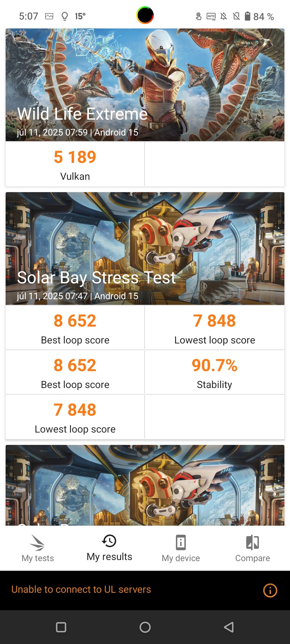Tap the lightbulb icon in status bar
The image size is (290, 644).
(64, 16)
